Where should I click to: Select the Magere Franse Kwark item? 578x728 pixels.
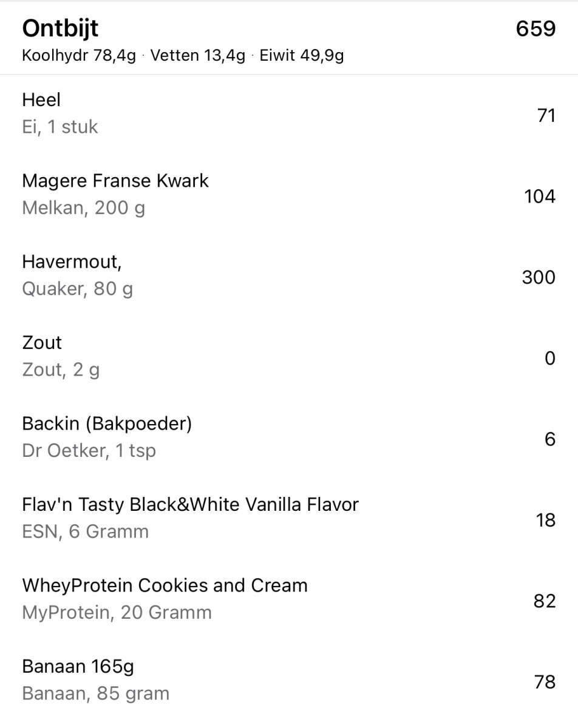pyautogui.click(x=115, y=181)
